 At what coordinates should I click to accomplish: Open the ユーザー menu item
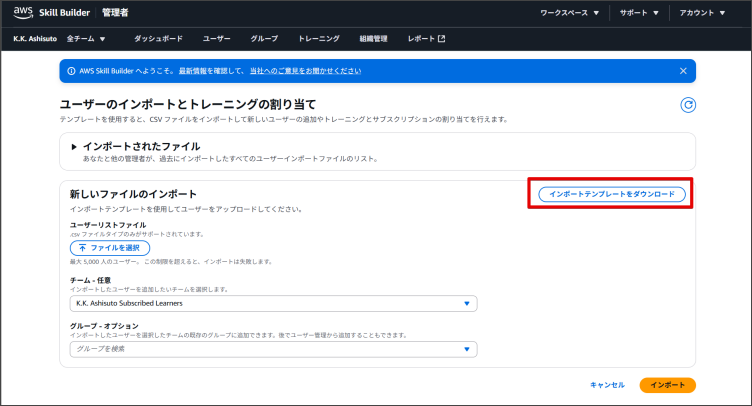216,39
